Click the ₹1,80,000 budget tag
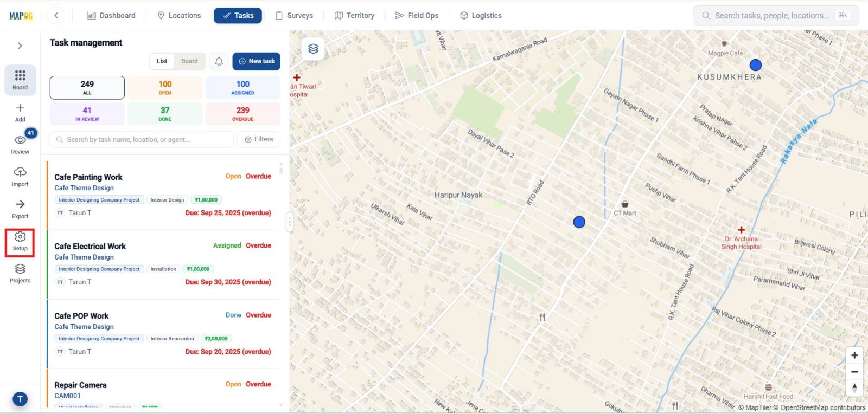868x414 pixels. pyautogui.click(x=198, y=269)
